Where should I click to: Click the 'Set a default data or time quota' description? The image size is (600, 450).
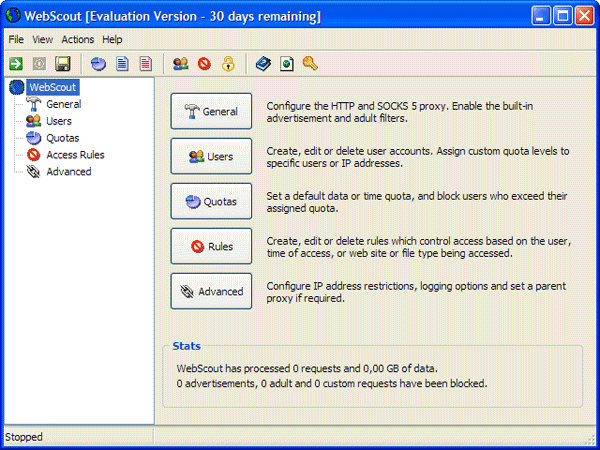[417, 202]
